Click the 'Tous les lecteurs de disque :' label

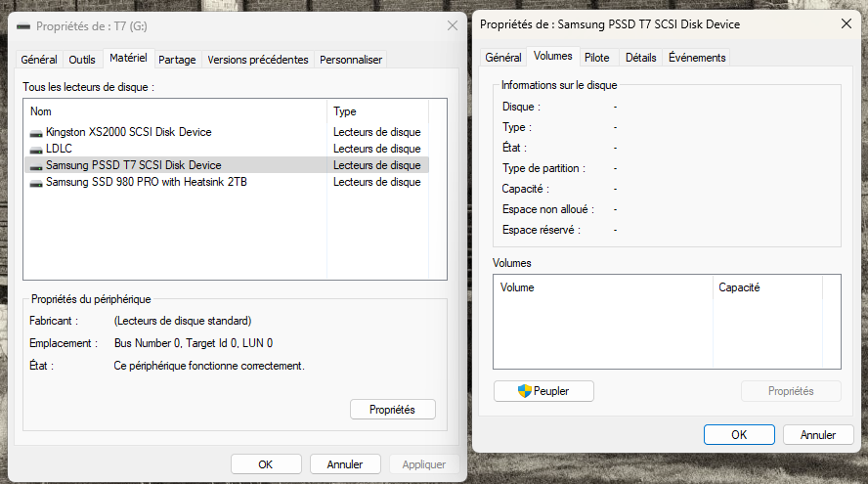click(x=89, y=87)
